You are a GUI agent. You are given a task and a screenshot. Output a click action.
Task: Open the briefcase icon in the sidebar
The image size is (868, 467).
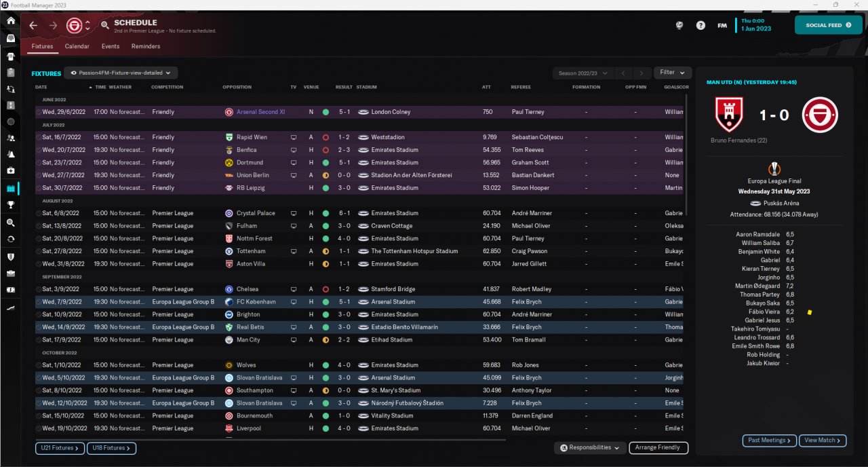pyautogui.click(x=10, y=274)
